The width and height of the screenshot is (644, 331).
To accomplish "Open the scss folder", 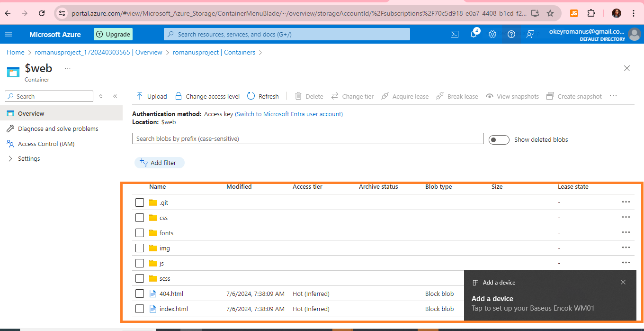I will tap(165, 278).
